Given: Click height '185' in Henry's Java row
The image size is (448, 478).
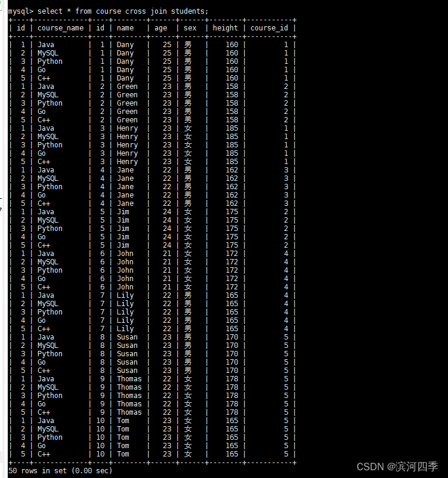Looking at the screenshot, I should point(232,128).
